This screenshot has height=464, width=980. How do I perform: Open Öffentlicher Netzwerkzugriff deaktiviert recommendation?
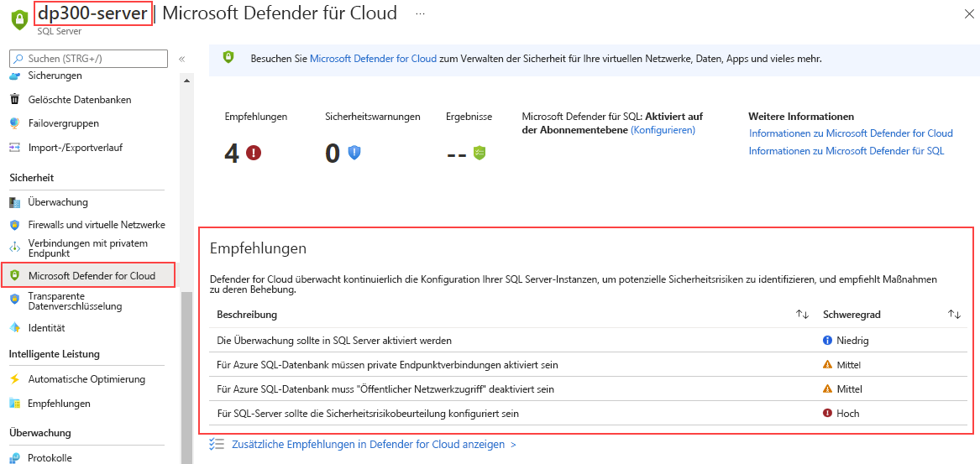pyautogui.click(x=385, y=389)
